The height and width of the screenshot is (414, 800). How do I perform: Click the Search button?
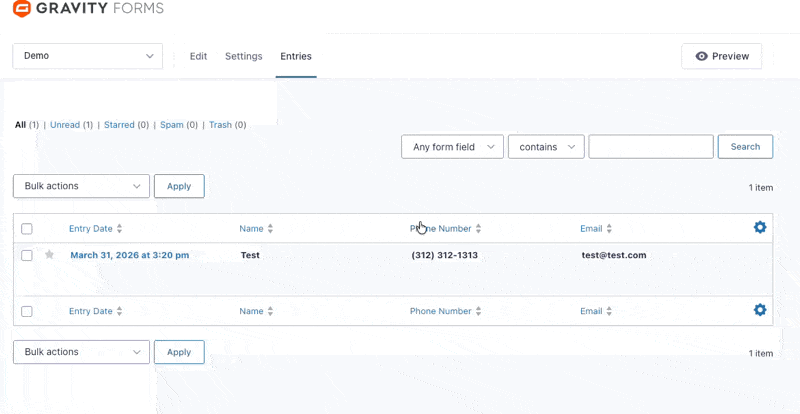[x=745, y=147]
